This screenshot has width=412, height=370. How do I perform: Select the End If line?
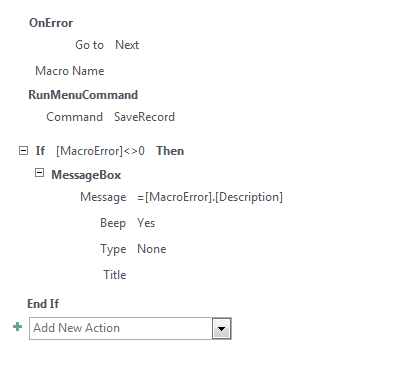click(43, 304)
